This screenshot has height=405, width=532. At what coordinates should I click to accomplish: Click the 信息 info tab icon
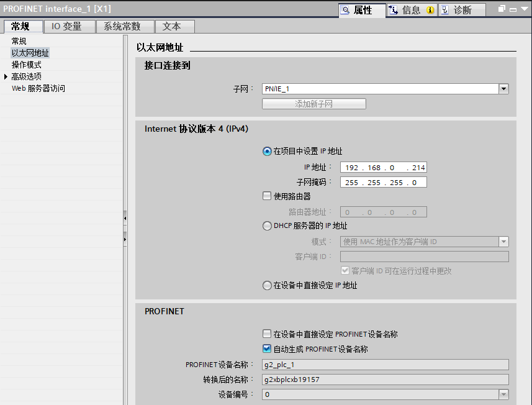click(x=393, y=10)
